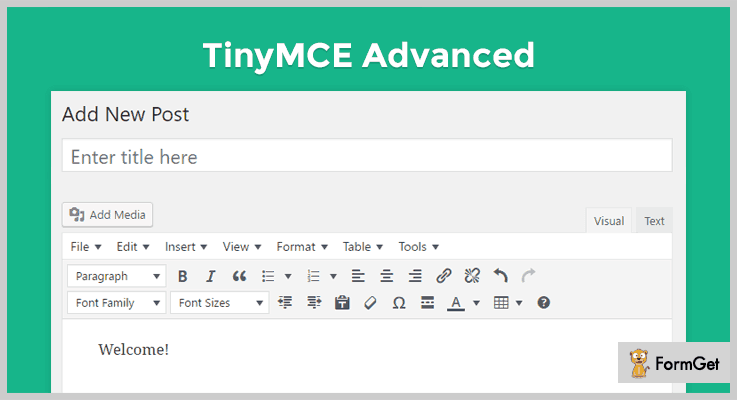Remove link with unlink icon
The image size is (737, 400).
click(x=472, y=276)
